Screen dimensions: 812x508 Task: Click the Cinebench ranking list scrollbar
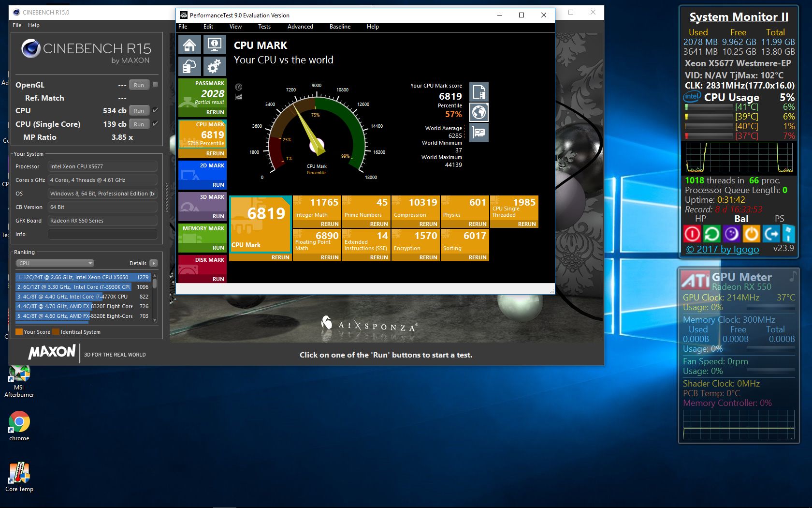click(155, 298)
